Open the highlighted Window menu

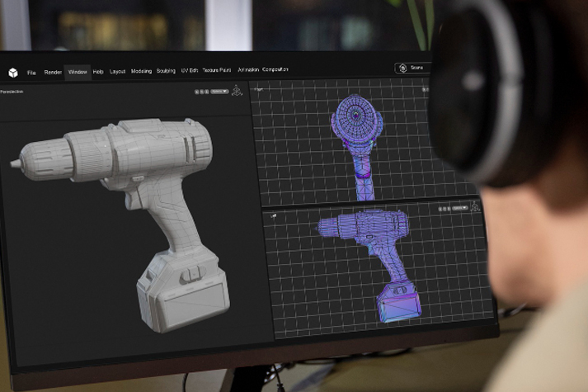(78, 72)
